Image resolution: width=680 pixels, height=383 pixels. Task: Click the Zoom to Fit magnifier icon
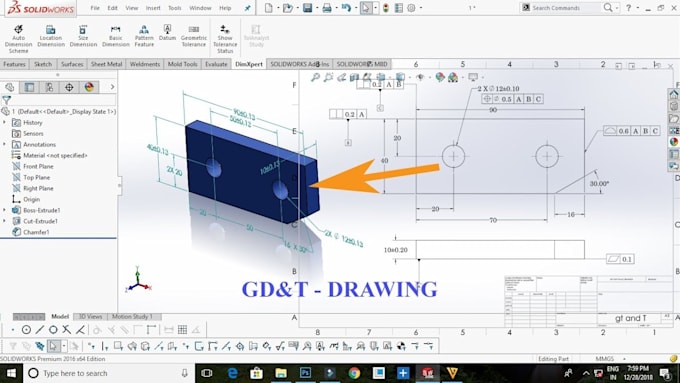pyautogui.click(x=315, y=77)
